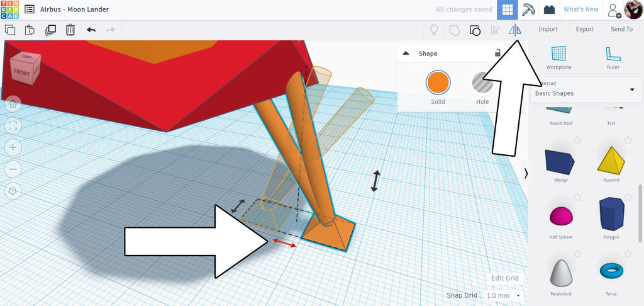Redo the undone action
The width and height of the screenshot is (644, 306).
pyautogui.click(x=111, y=30)
